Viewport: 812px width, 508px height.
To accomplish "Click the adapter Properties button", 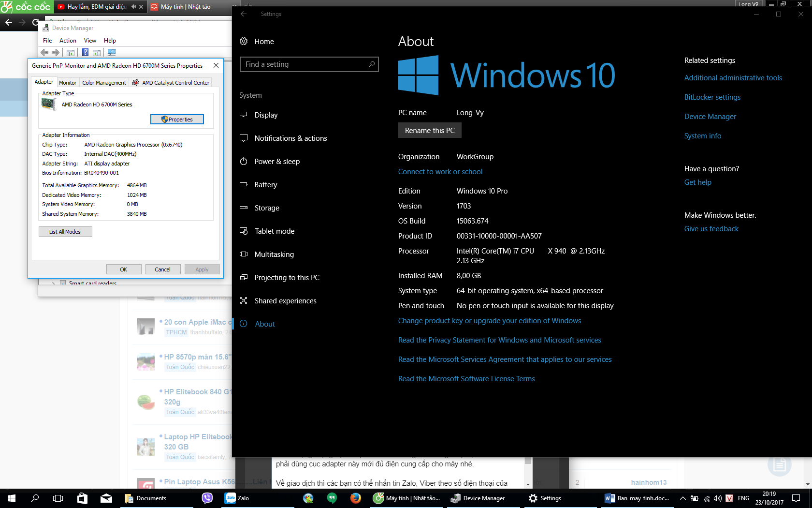I will tap(177, 120).
